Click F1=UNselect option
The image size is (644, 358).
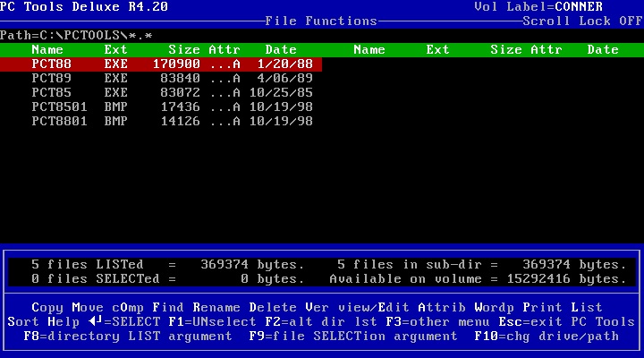click(x=212, y=321)
